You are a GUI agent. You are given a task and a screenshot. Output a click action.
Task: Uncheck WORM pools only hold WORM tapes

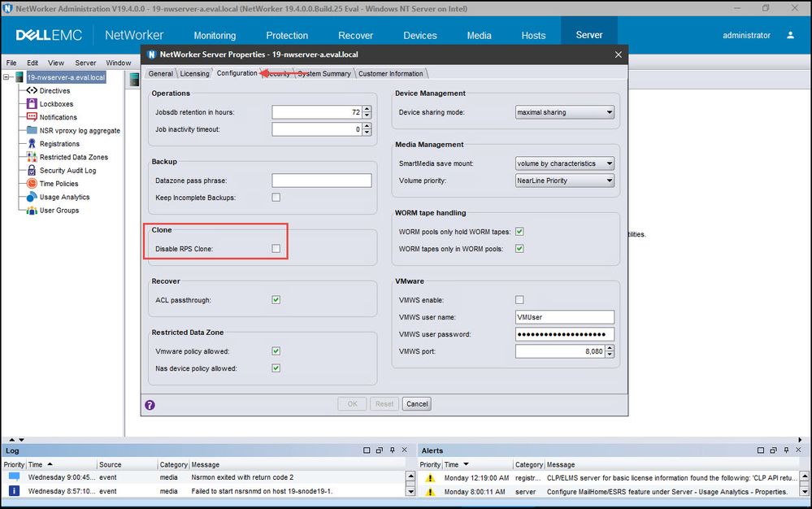[x=519, y=232]
